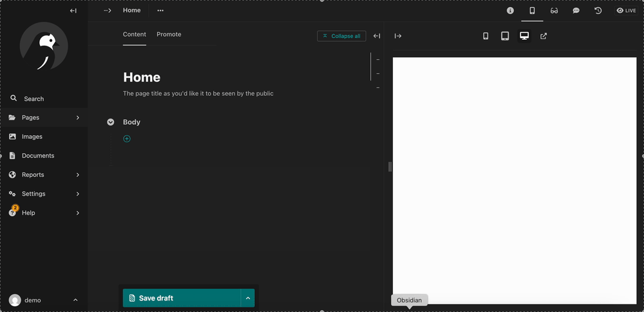Click the panel resize grip handle
Screen dimensions: 644x312
[x=390, y=166]
